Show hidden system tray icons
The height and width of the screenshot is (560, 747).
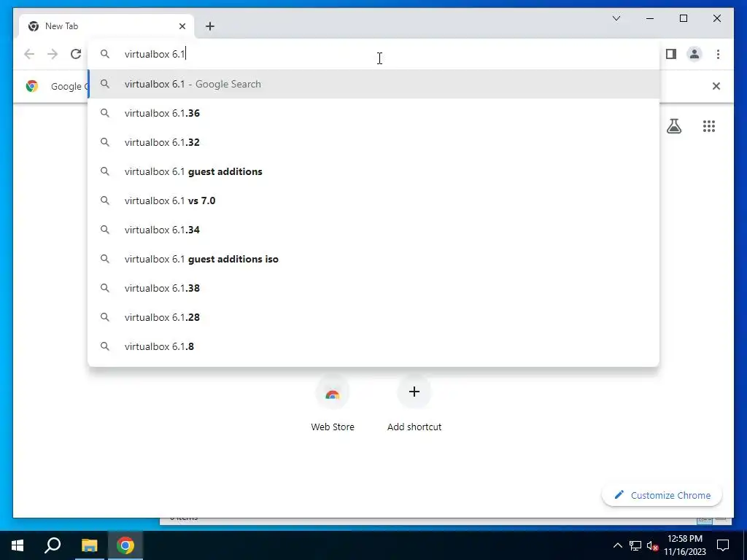(617, 545)
